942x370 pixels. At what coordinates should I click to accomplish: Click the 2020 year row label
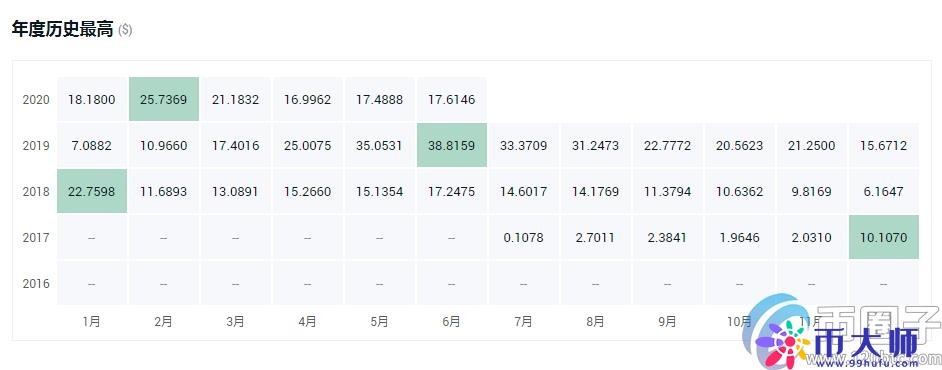36,100
